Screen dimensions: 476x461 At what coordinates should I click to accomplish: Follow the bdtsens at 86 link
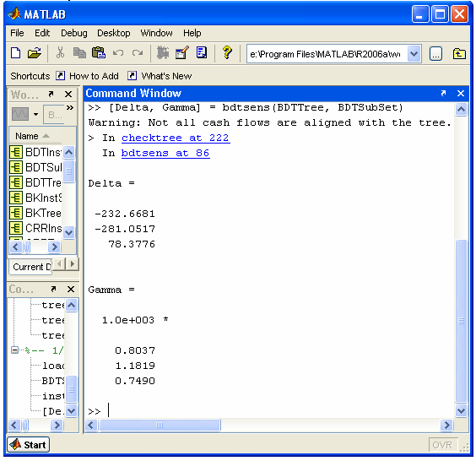point(165,153)
